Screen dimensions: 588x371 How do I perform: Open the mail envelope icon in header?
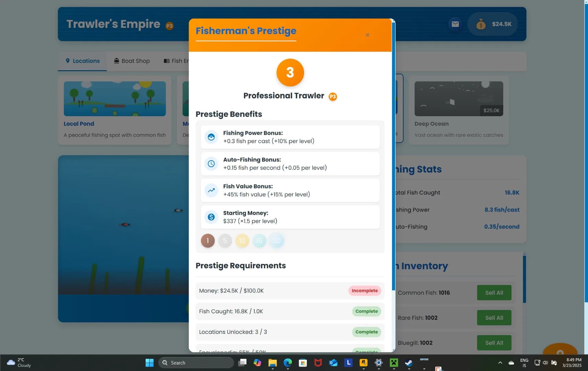tap(455, 24)
